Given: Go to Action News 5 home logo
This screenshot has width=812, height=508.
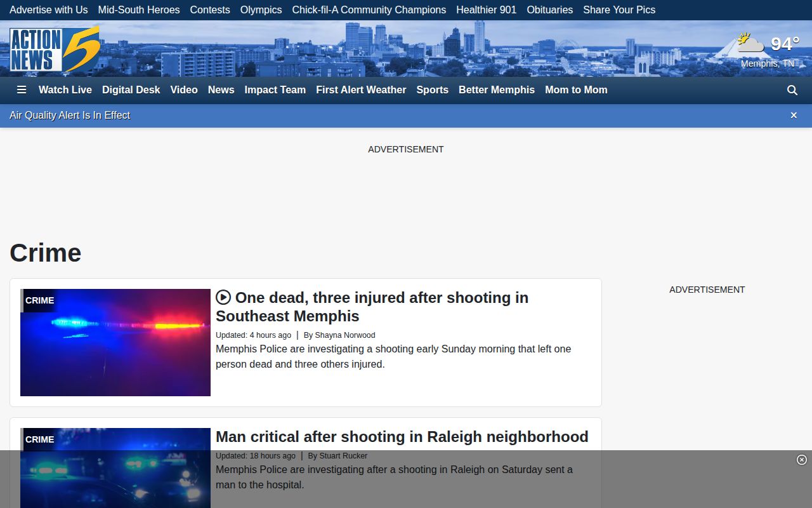Looking at the screenshot, I should pos(55,49).
